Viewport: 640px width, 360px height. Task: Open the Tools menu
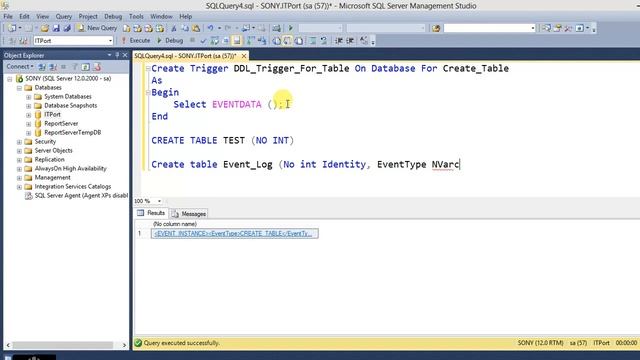[x=136, y=16]
